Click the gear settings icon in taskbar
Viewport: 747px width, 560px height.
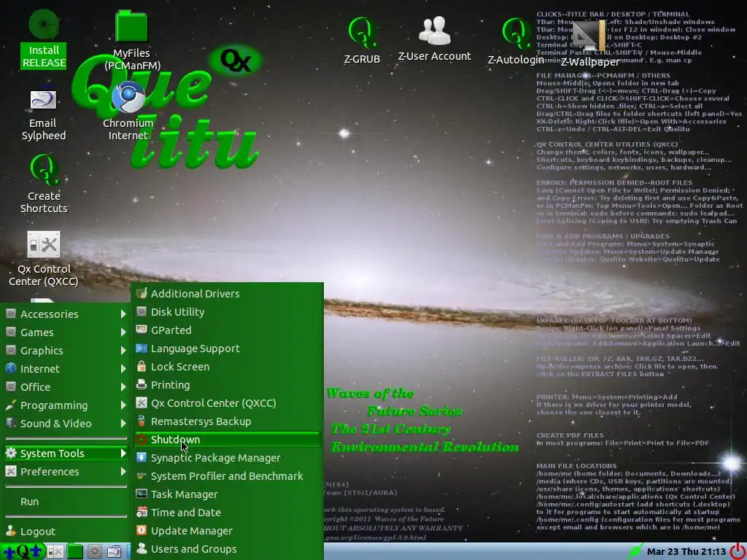[x=94, y=552]
